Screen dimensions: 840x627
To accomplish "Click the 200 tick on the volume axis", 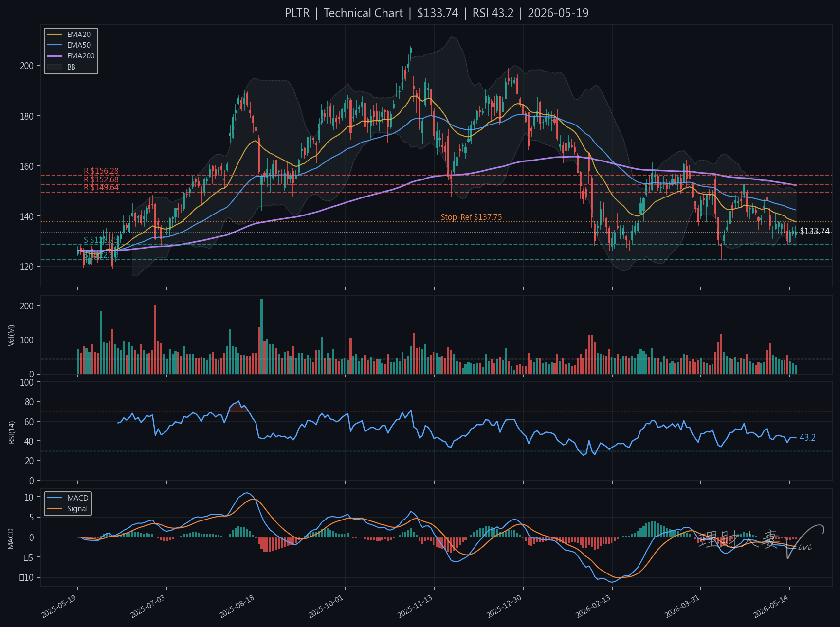I will pos(27,306).
